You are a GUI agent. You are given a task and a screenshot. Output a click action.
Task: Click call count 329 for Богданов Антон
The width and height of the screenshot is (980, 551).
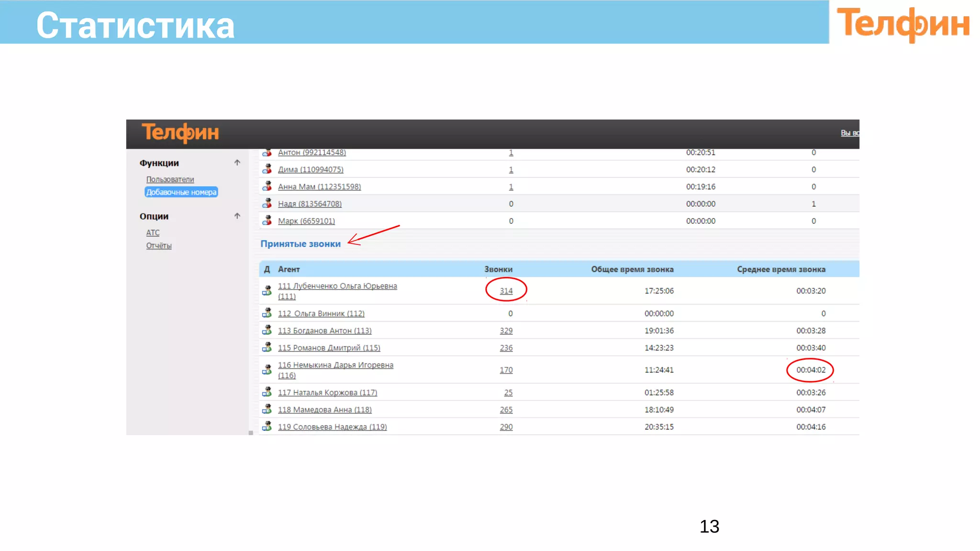coord(506,331)
